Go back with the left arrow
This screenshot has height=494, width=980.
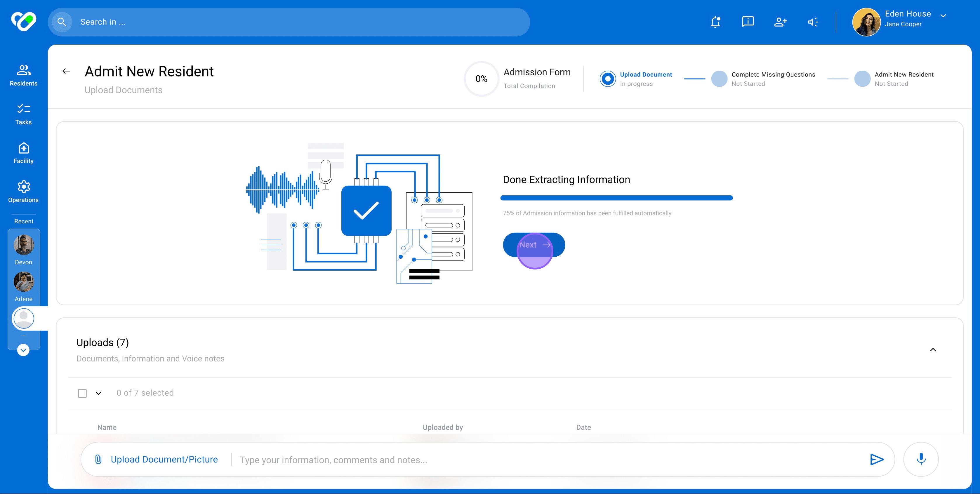point(66,71)
